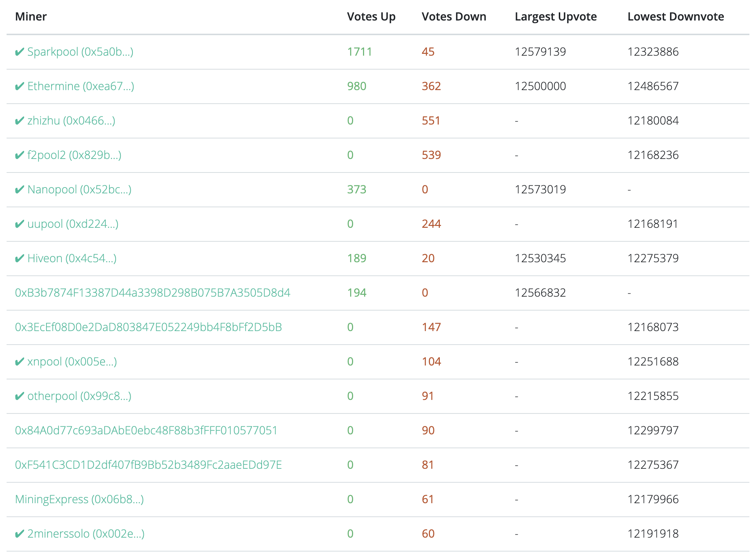Image resolution: width=756 pixels, height=553 pixels.
Task: Click the Votes Down column header
Action: coord(454,17)
